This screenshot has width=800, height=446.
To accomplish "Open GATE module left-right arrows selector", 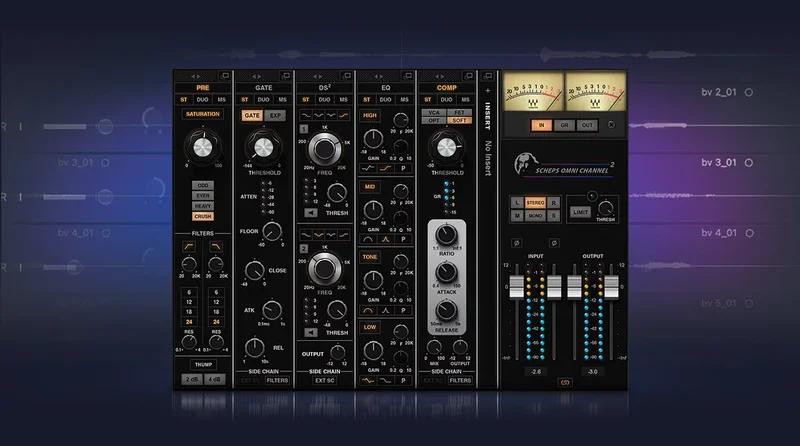I will 257,77.
